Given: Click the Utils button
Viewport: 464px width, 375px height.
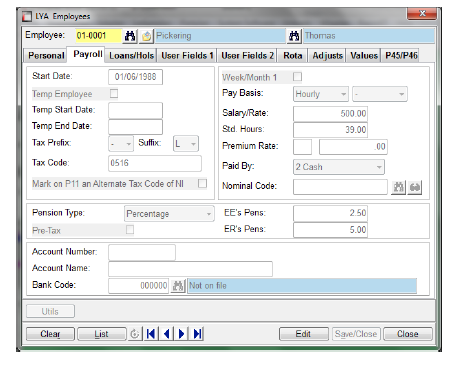Looking at the screenshot, I should [x=50, y=311].
